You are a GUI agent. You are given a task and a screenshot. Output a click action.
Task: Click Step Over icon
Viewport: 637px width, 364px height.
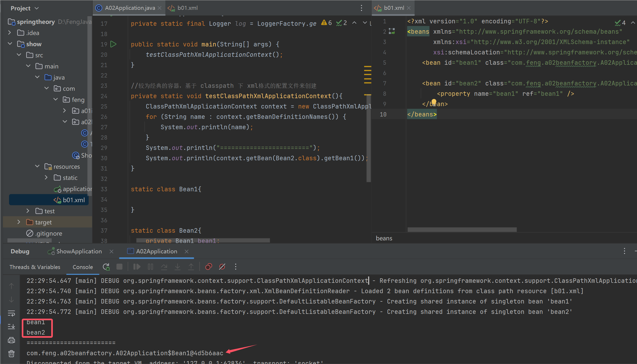[164, 267]
